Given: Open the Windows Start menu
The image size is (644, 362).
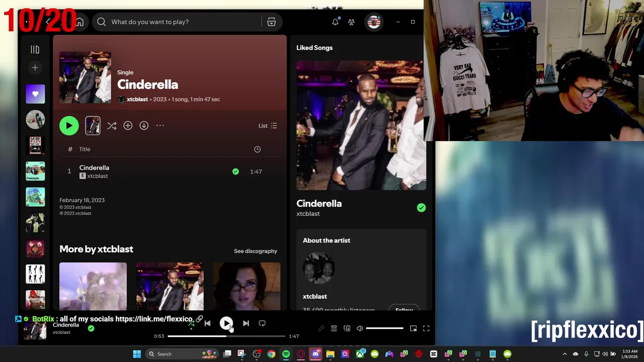Looking at the screenshot, I should coord(137,354).
